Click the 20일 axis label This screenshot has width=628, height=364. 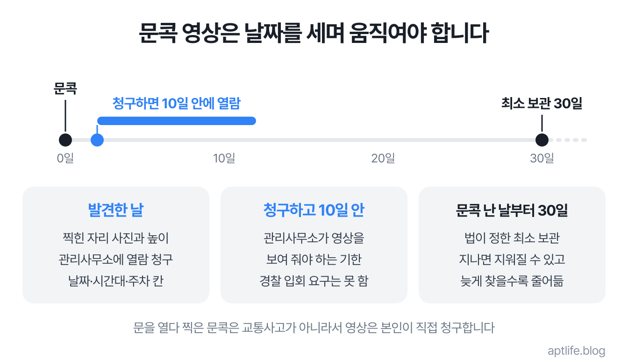[383, 159]
